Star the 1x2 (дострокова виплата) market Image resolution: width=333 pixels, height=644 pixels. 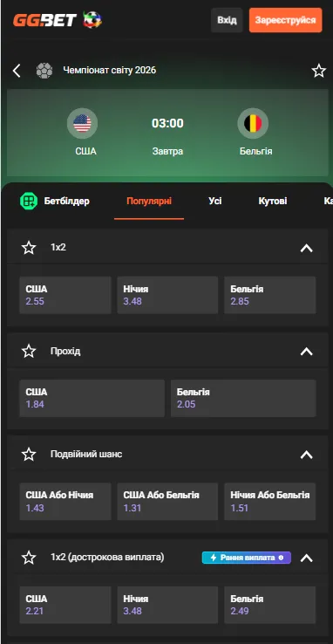click(x=29, y=558)
